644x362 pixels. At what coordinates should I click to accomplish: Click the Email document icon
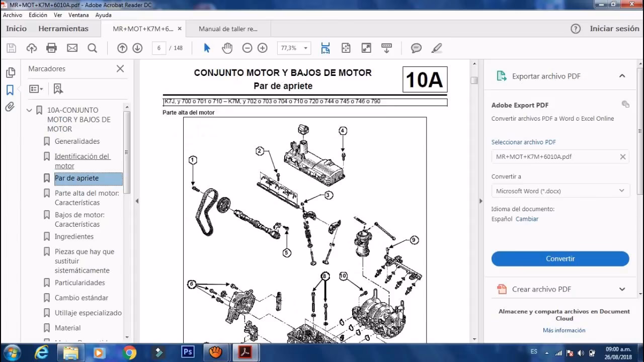(72, 48)
